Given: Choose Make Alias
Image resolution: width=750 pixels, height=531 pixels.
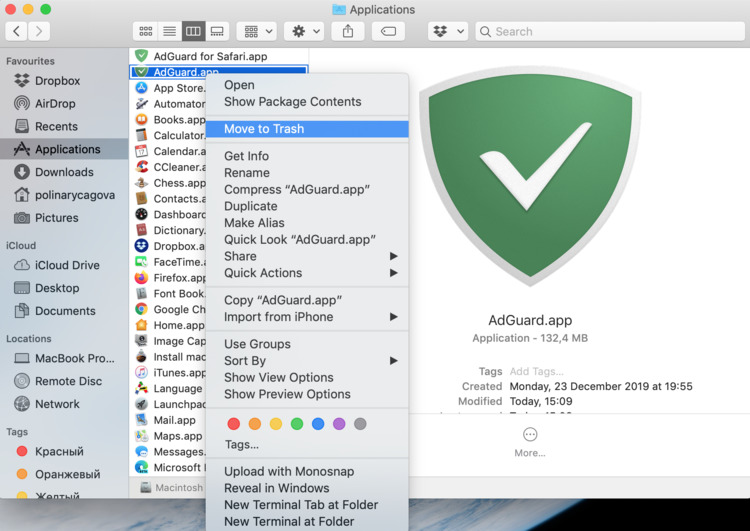Looking at the screenshot, I should point(307,223).
